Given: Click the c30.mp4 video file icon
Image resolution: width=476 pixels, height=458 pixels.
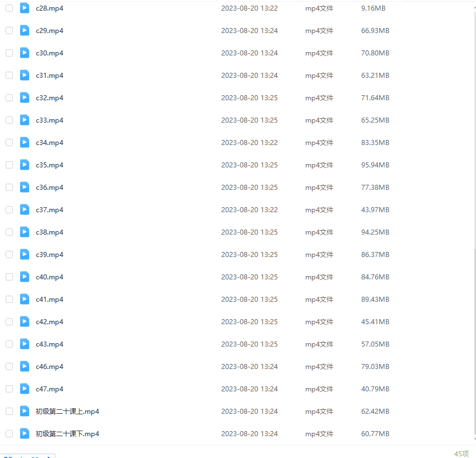Looking at the screenshot, I should 25,53.
